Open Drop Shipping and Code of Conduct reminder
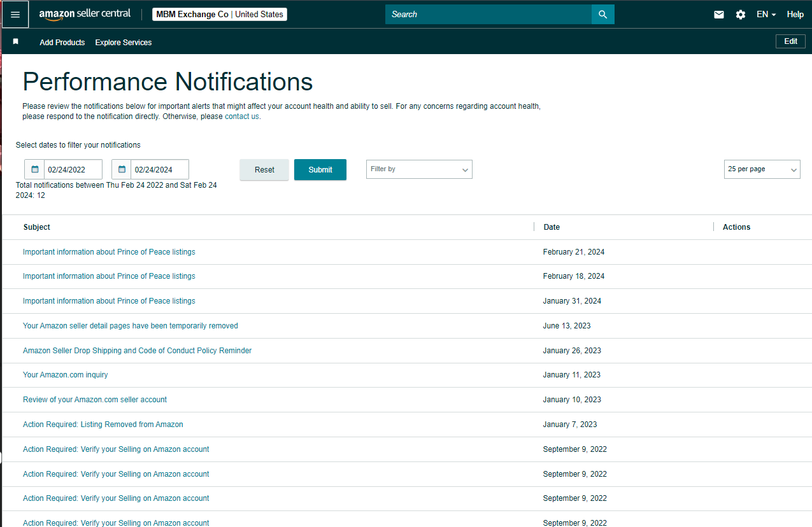This screenshot has height=527, width=812. 138,351
